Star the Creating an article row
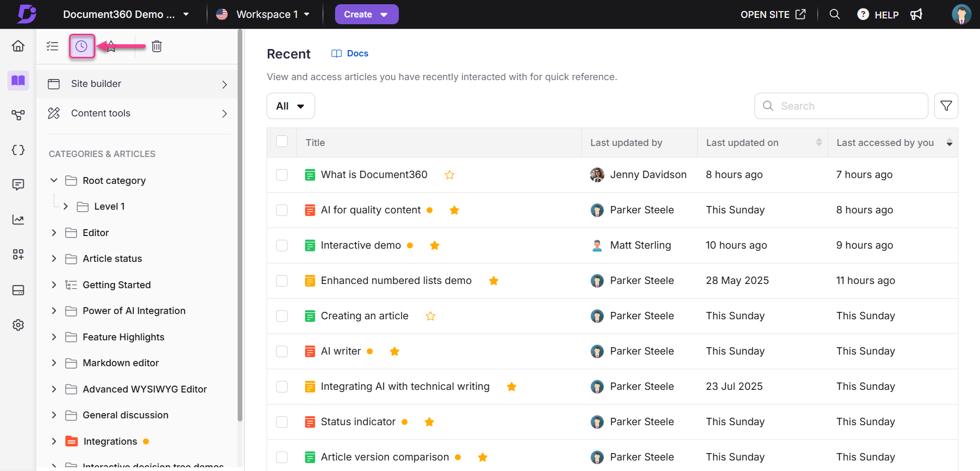This screenshot has height=471, width=980. coord(430,316)
